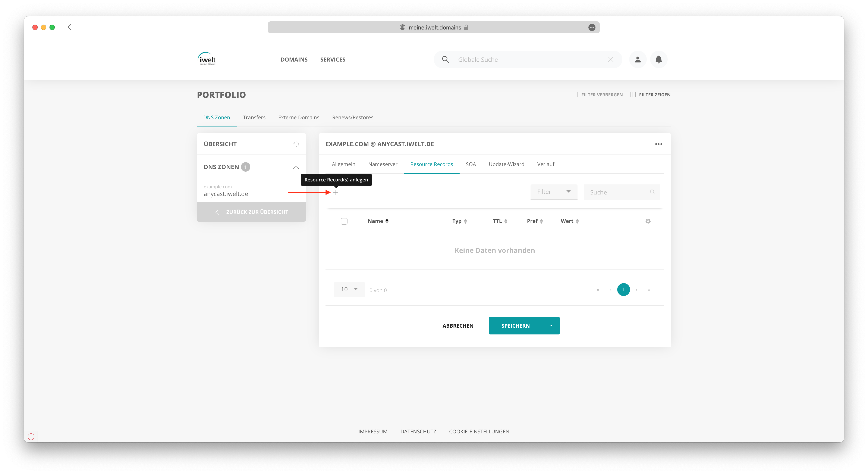The width and height of the screenshot is (868, 474).
Task: Switch to the Renews/Restores tab
Action: pos(352,117)
